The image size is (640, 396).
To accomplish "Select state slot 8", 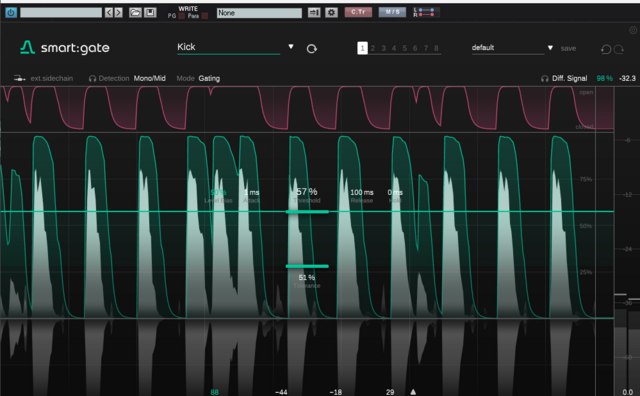I will pyautogui.click(x=436, y=48).
